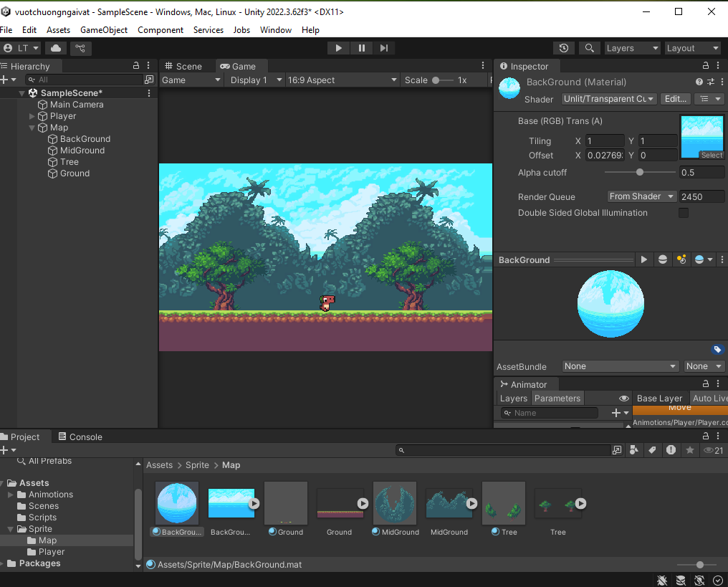Expand the Player object in Hierarchy
Screen dimensions: 728x587
tap(32, 116)
